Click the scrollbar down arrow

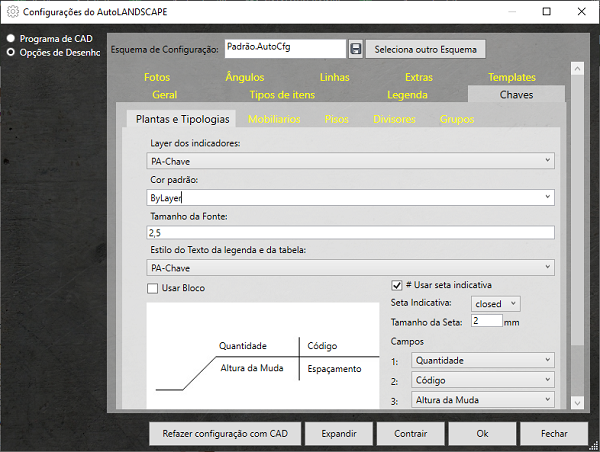coord(576,402)
